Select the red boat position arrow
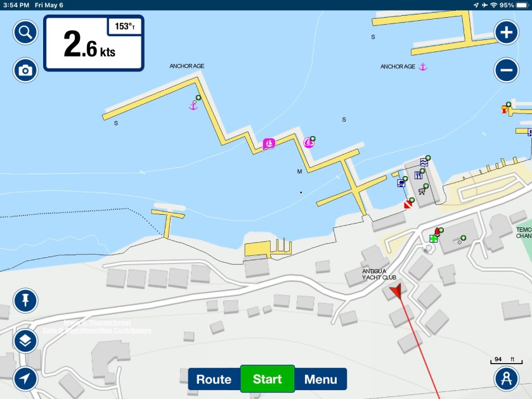532x399 pixels. (x=396, y=291)
